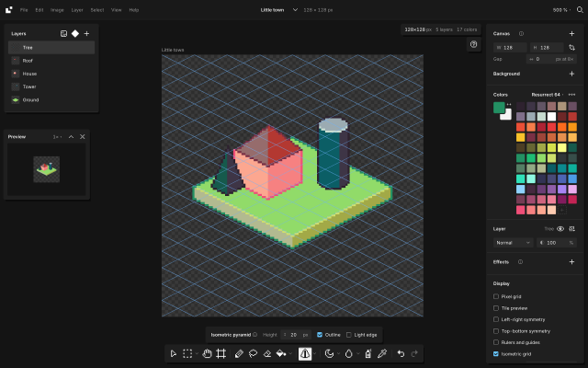The height and width of the screenshot is (368, 588).
Task: Disable the Isometric grid checkbox
Action: tap(496, 353)
